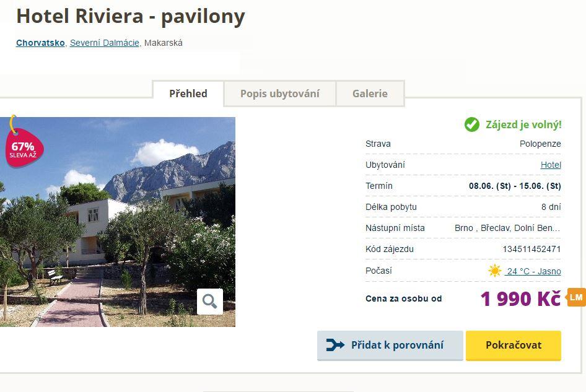The height and width of the screenshot is (392, 586).
Task: Click the green availability checkmark icon
Action: (x=471, y=124)
